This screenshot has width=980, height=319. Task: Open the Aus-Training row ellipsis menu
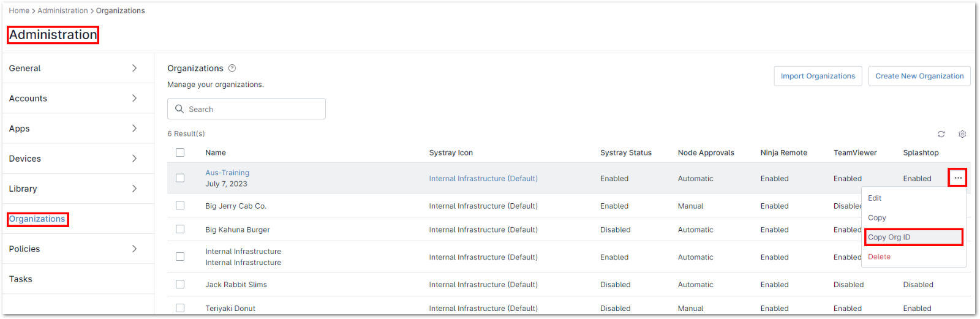coord(958,178)
